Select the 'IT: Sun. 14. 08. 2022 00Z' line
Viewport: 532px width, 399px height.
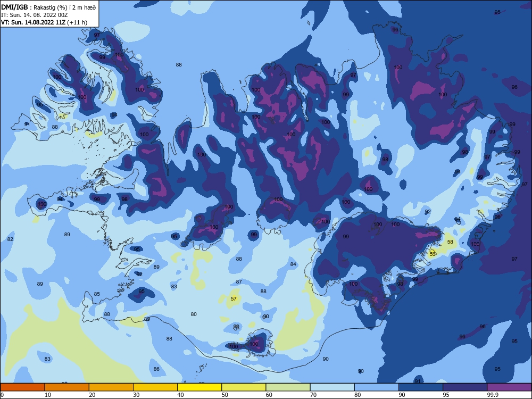[34, 15]
